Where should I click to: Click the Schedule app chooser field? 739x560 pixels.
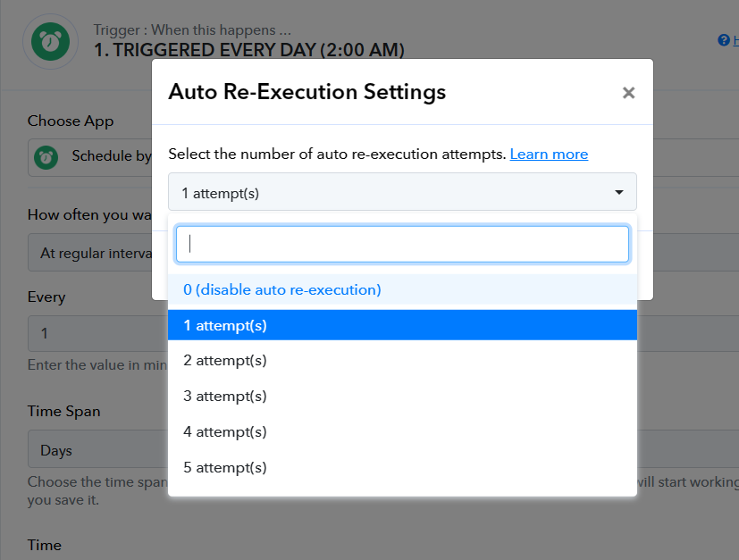click(90, 157)
